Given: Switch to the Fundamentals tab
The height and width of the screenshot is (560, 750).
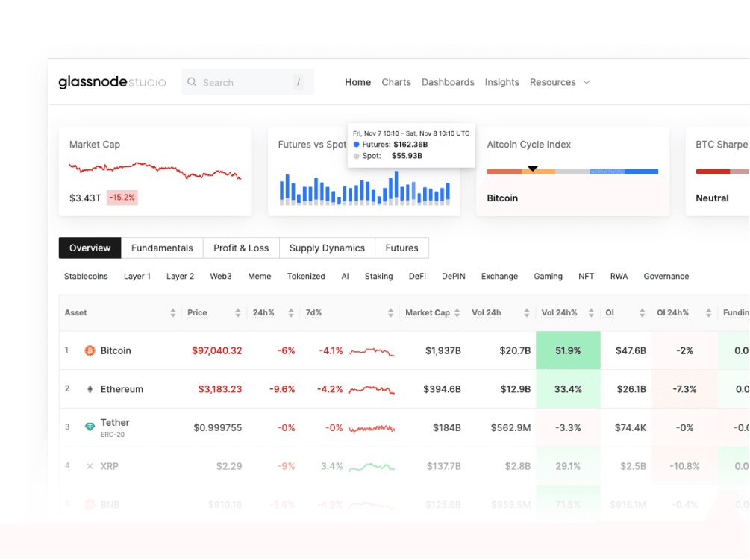Looking at the screenshot, I should [x=162, y=248].
